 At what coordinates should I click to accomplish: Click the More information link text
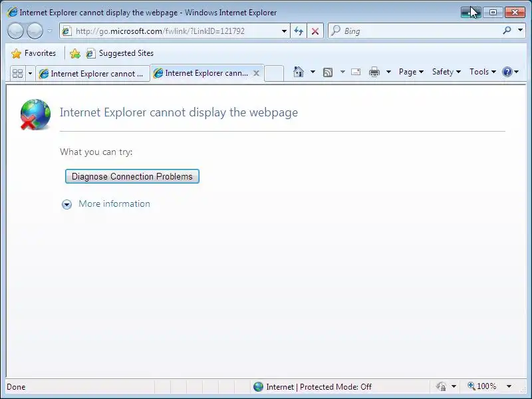[x=114, y=203]
